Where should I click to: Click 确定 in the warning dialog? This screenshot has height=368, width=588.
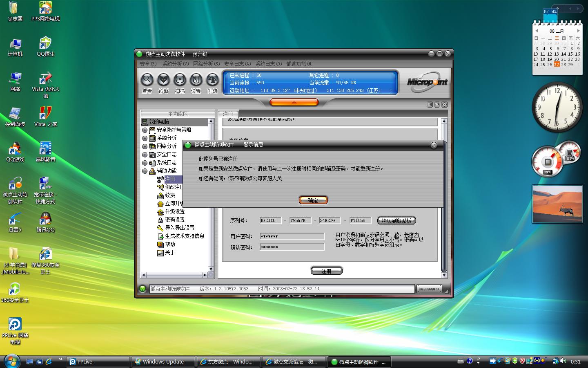tap(313, 200)
